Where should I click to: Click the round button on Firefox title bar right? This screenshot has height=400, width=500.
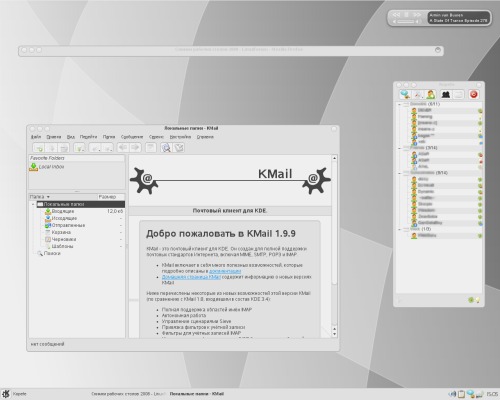[438, 50]
